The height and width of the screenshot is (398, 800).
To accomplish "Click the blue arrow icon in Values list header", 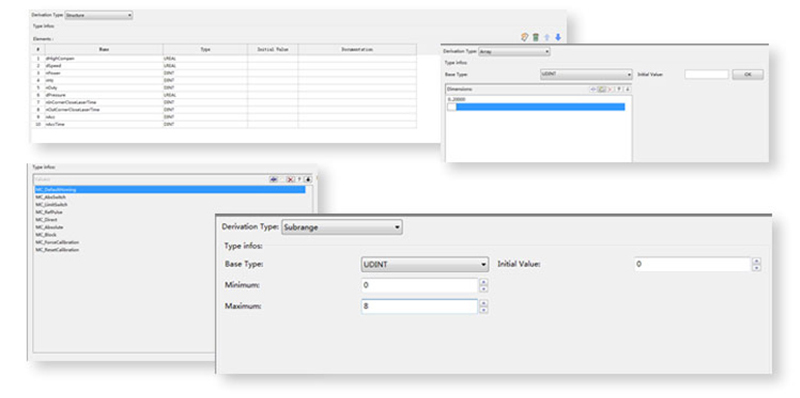I will click(x=273, y=180).
